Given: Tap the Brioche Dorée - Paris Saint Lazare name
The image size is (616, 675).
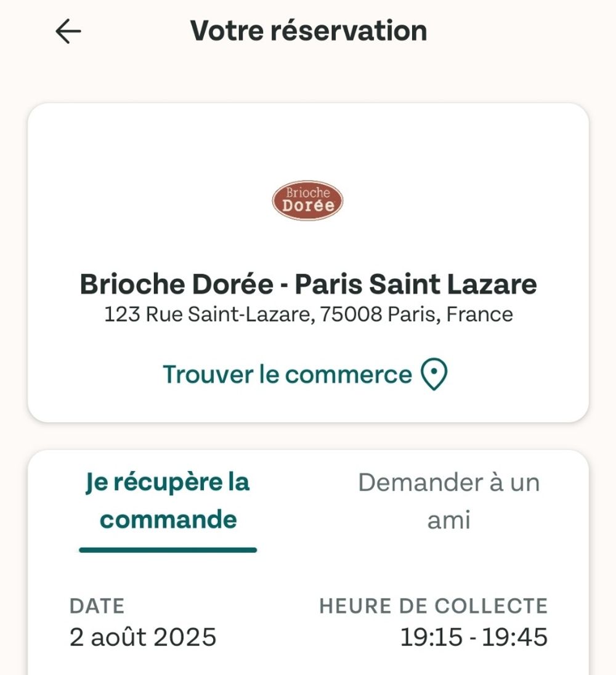Looking at the screenshot, I should pyautogui.click(x=308, y=284).
